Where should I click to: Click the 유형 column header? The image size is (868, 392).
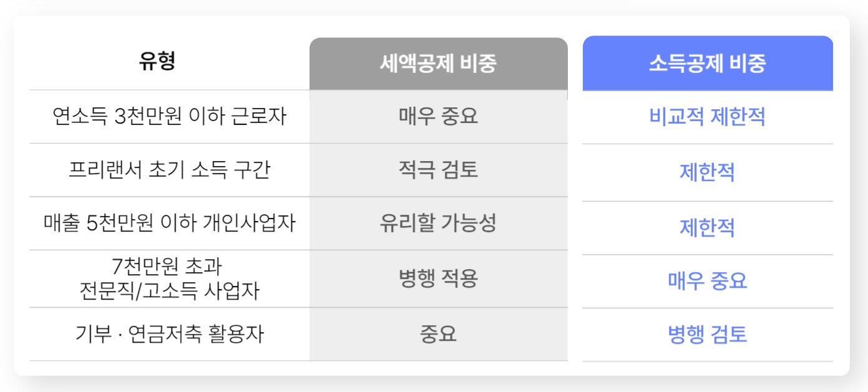click(157, 62)
